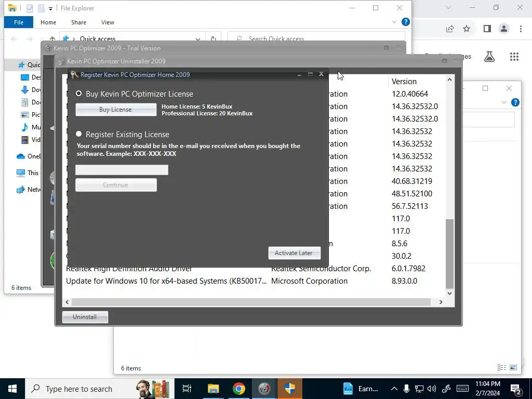Open View ribbon tab in File Explorer

pyautogui.click(x=108, y=22)
